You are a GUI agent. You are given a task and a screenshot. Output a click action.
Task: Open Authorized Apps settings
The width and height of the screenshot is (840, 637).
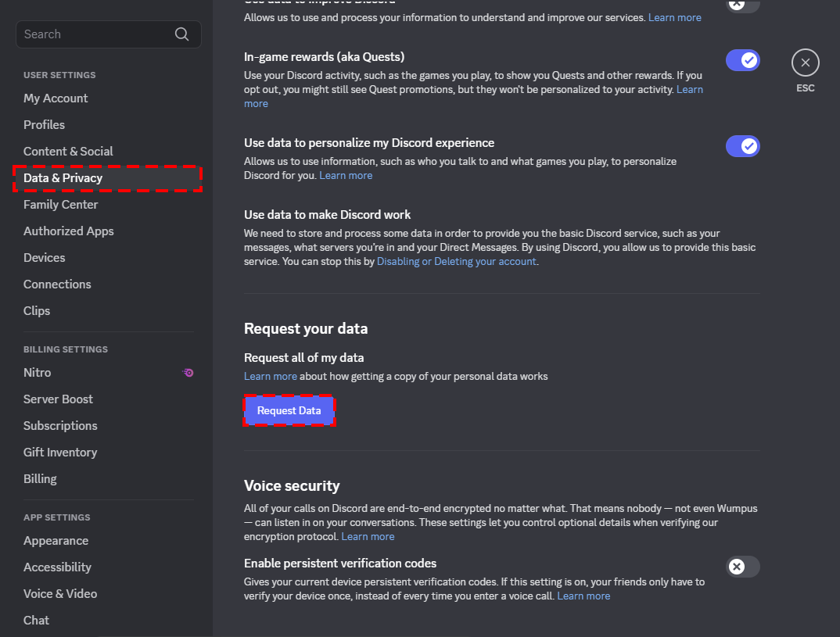[x=68, y=231]
